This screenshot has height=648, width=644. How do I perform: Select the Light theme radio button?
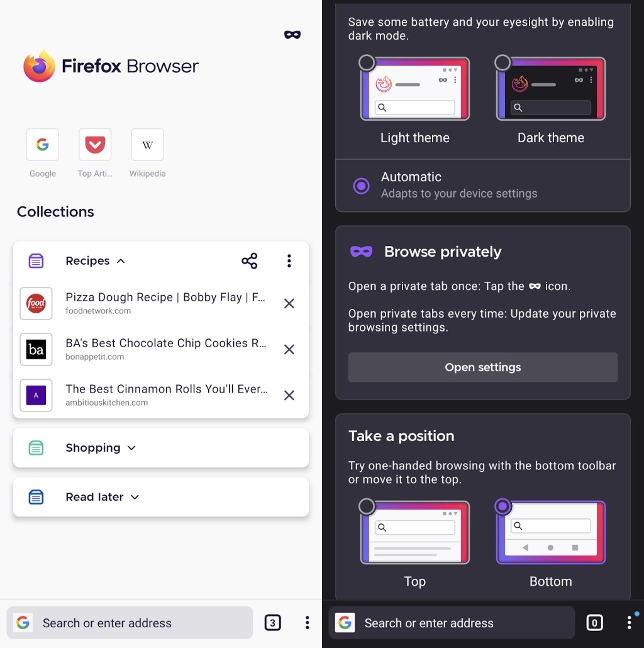[x=367, y=63]
